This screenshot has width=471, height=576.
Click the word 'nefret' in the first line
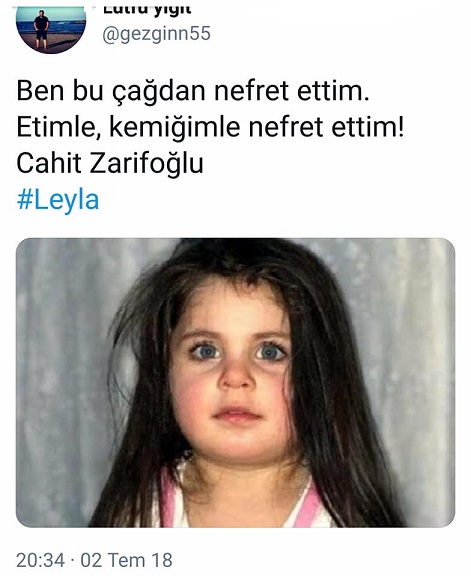click(251, 91)
